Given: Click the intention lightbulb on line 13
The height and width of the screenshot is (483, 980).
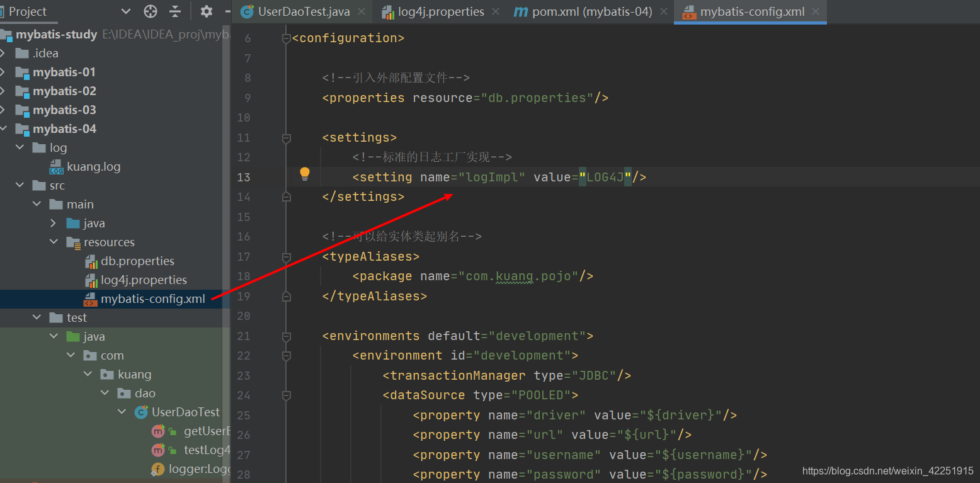Looking at the screenshot, I should (x=305, y=174).
